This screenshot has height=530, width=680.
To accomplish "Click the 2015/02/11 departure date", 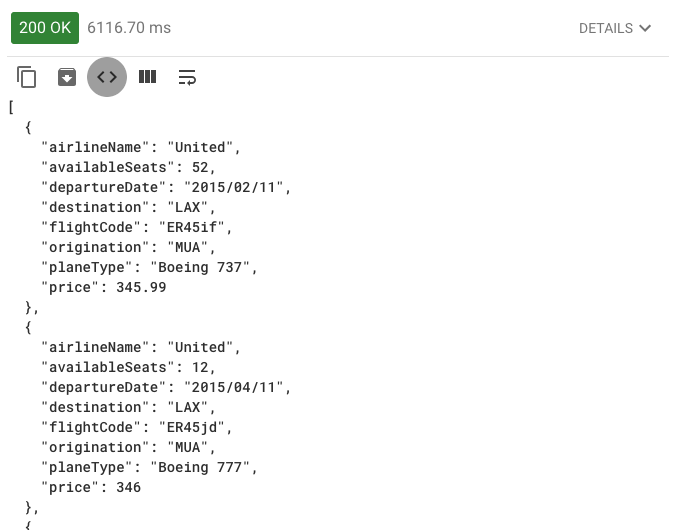I will pos(234,187).
